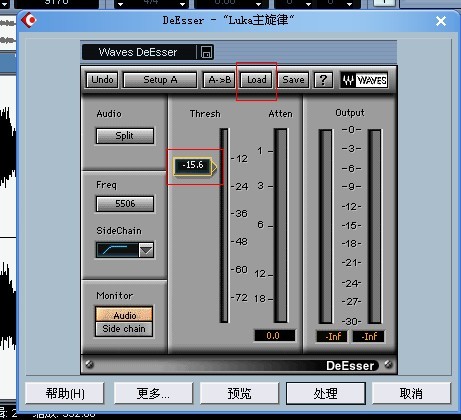Select Side chain monitor mode
The width and height of the screenshot is (461, 420).
pos(124,329)
